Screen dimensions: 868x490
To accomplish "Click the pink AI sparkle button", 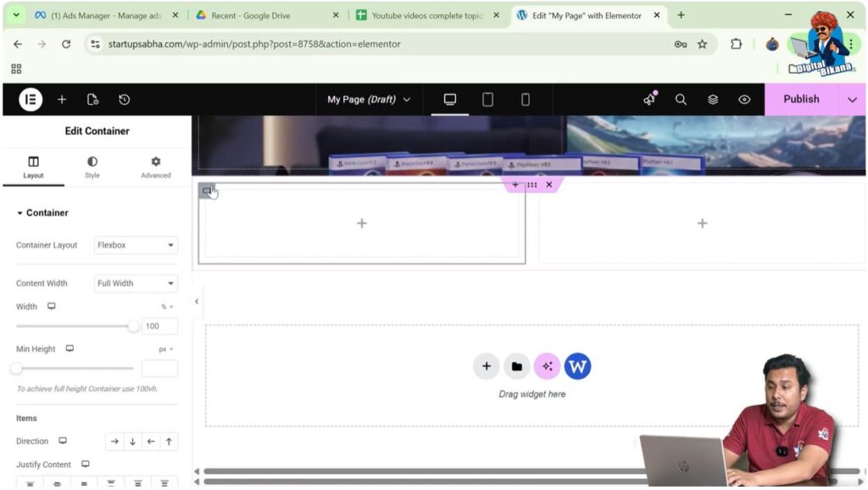I will 547,366.
